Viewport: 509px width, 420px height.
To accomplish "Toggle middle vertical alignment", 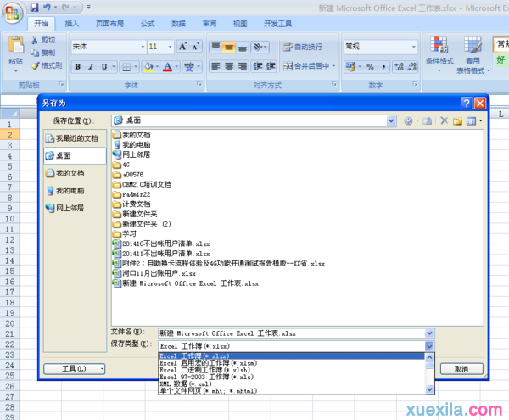I will pos(229,47).
